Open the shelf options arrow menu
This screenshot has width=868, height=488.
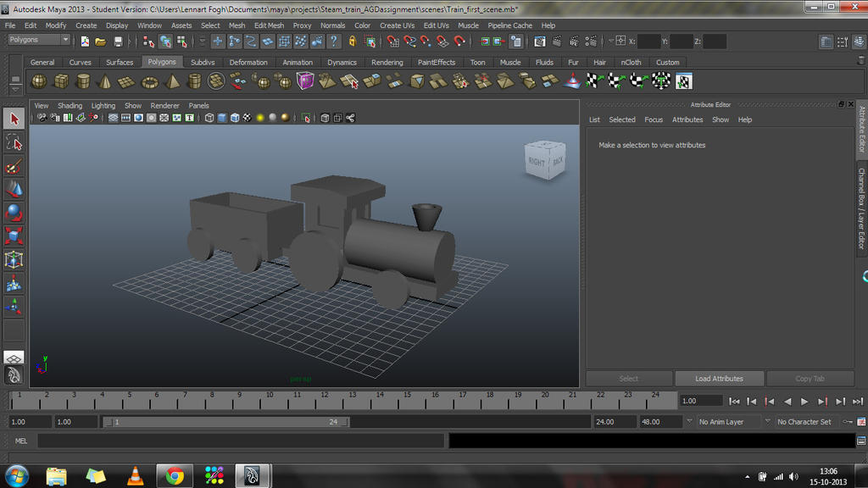click(15, 88)
